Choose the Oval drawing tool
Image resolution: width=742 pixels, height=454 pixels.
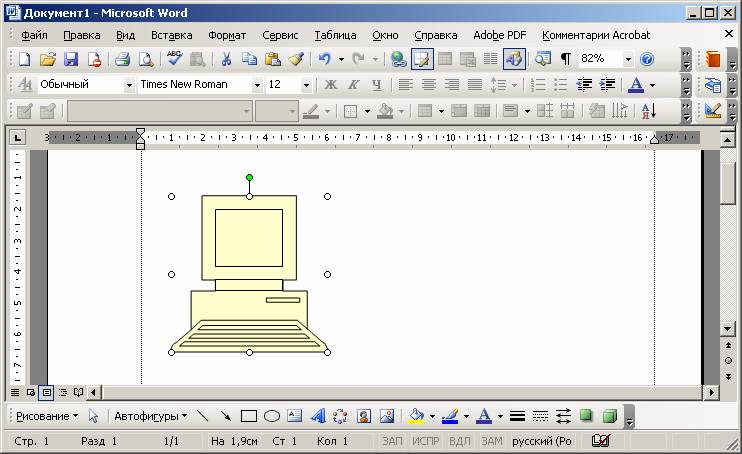pos(271,416)
